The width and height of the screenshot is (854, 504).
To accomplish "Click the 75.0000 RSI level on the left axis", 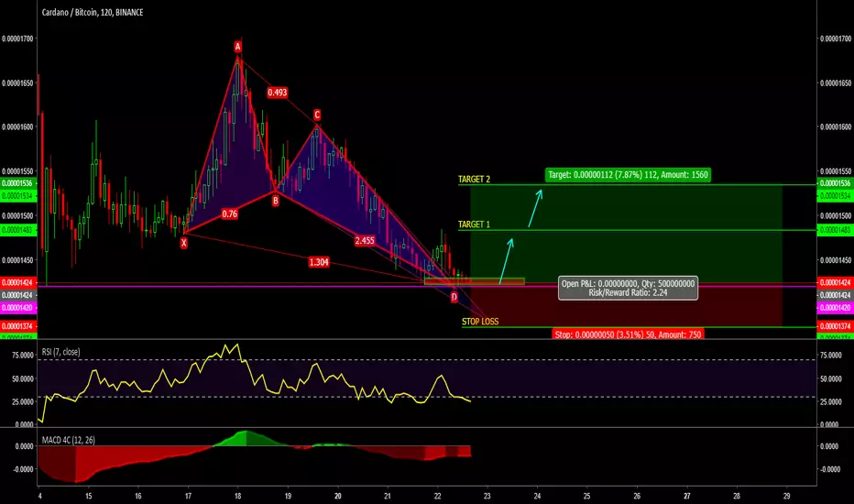I will pos(23,356).
